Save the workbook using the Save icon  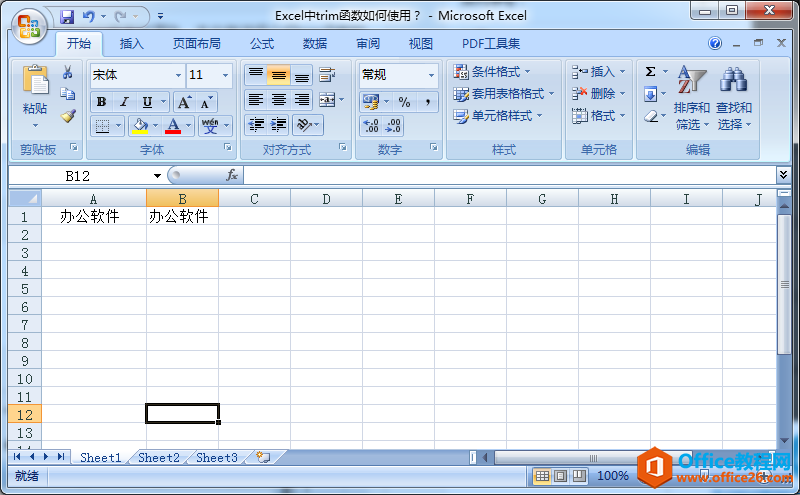tap(67, 17)
